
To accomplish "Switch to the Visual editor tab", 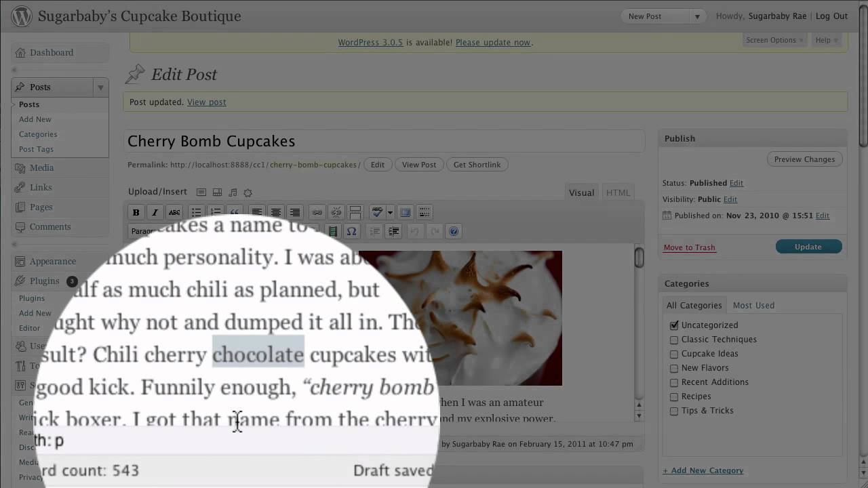I will (582, 192).
